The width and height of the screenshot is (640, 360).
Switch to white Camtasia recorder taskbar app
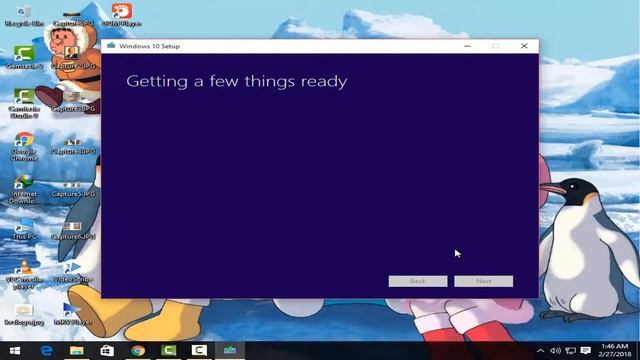point(199,351)
